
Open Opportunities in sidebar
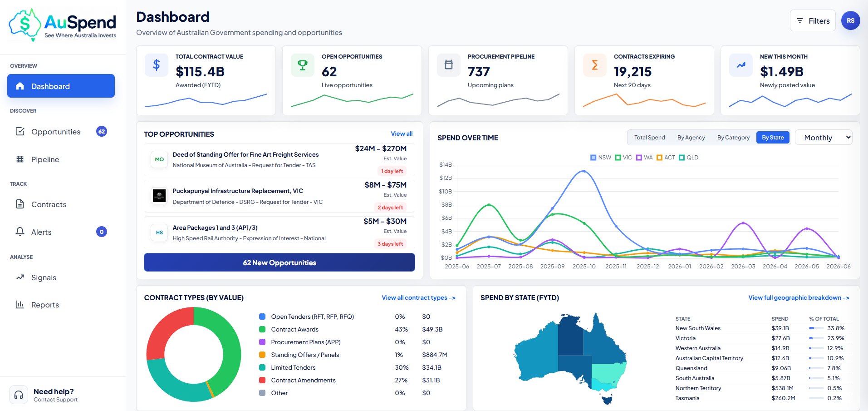(61, 131)
